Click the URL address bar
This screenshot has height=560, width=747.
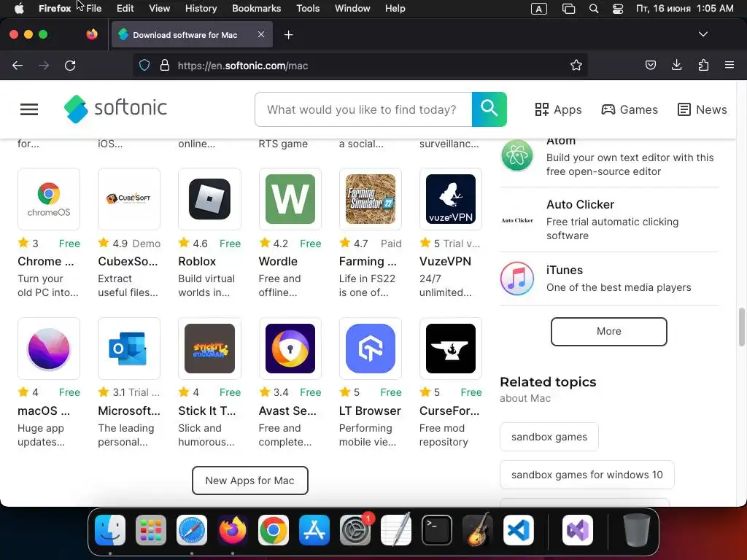[x=360, y=65]
